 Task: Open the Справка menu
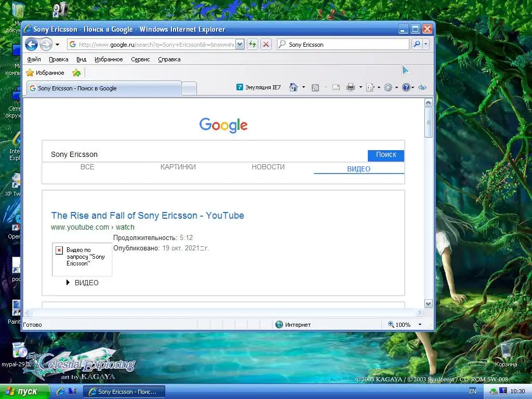coord(169,59)
